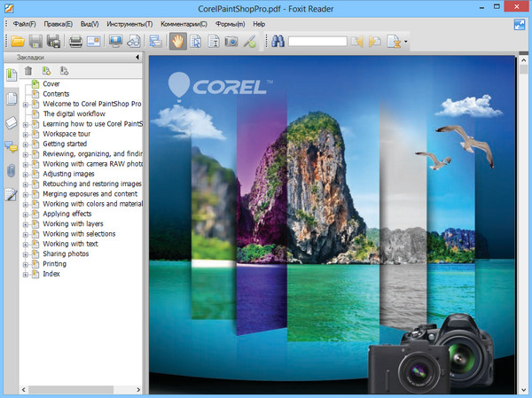Click the Print toolbar icon
Screen dimensions: 532x398
pyautogui.click(x=76, y=41)
